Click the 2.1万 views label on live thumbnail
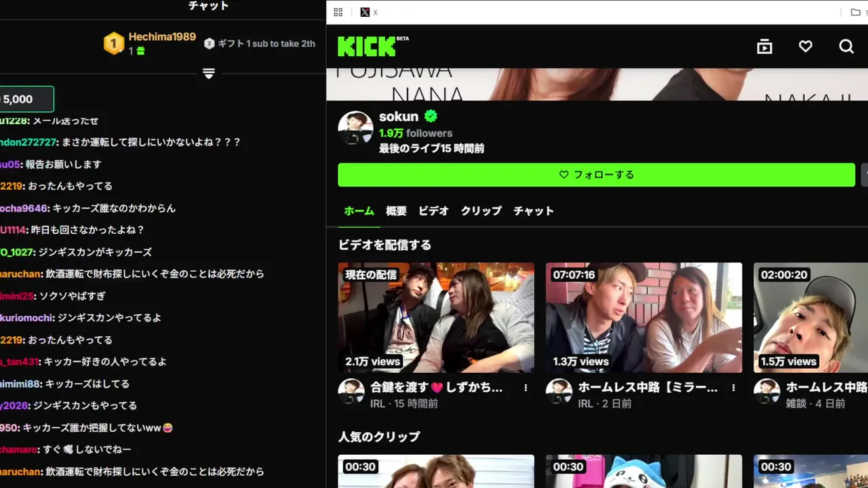 point(373,361)
